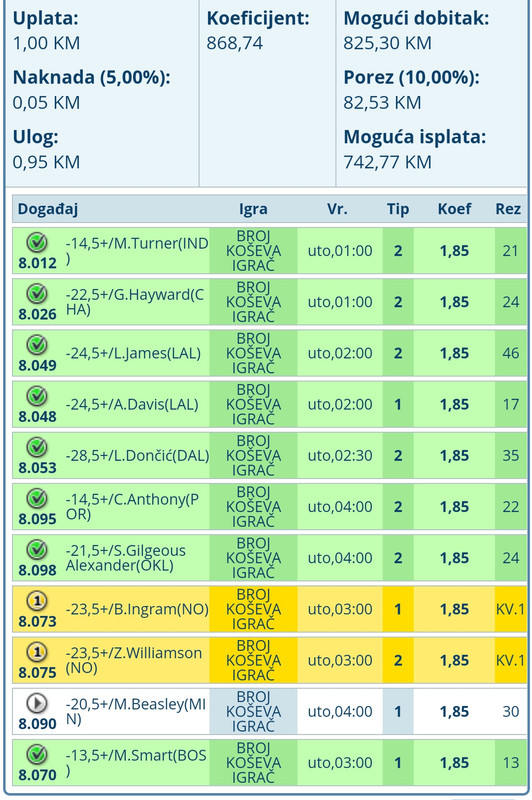Viewport: 532px width, 800px height.
Task: Click event code 8.070
Action: 37,775
